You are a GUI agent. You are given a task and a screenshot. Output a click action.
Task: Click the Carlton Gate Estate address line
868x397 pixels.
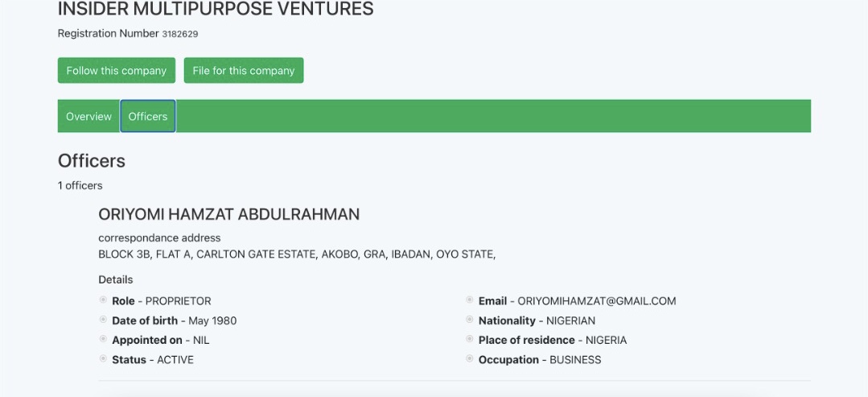tap(297, 254)
